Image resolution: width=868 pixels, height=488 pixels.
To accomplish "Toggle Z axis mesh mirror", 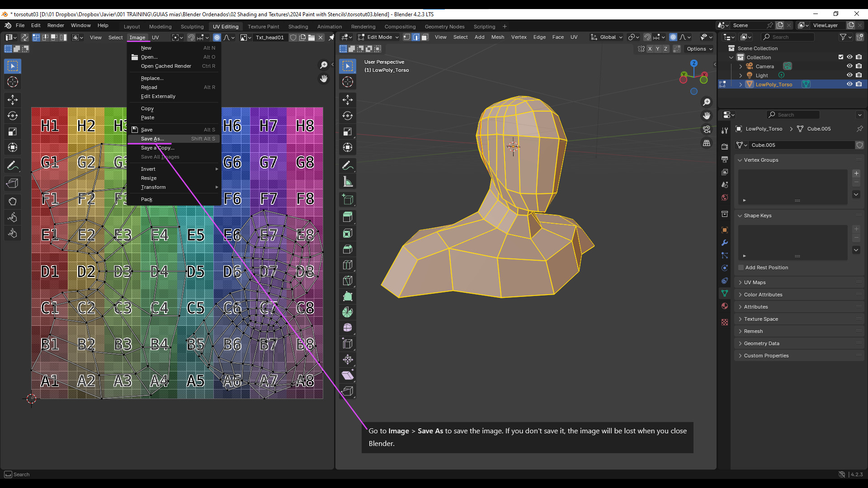I will point(665,49).
